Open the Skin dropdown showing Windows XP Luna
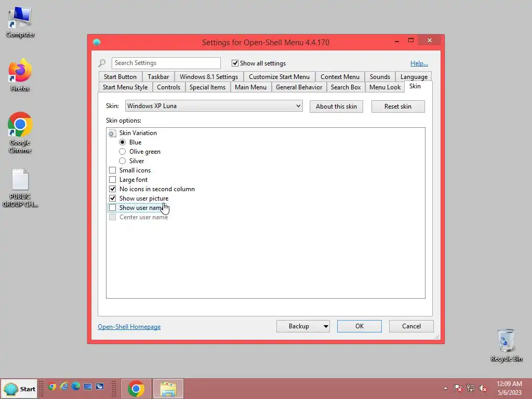The image size is (532, 399). click(214, 106)
